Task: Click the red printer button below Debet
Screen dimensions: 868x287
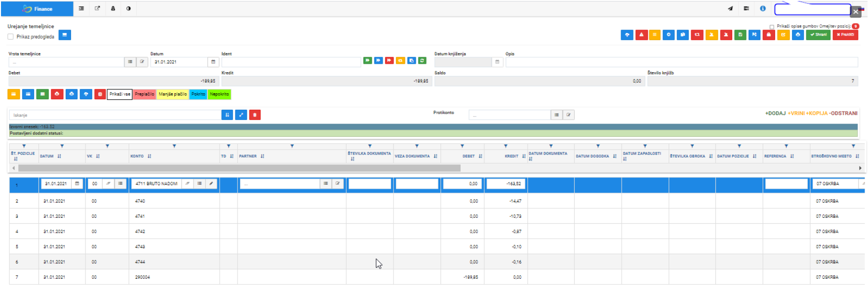Action: [57, 94]
